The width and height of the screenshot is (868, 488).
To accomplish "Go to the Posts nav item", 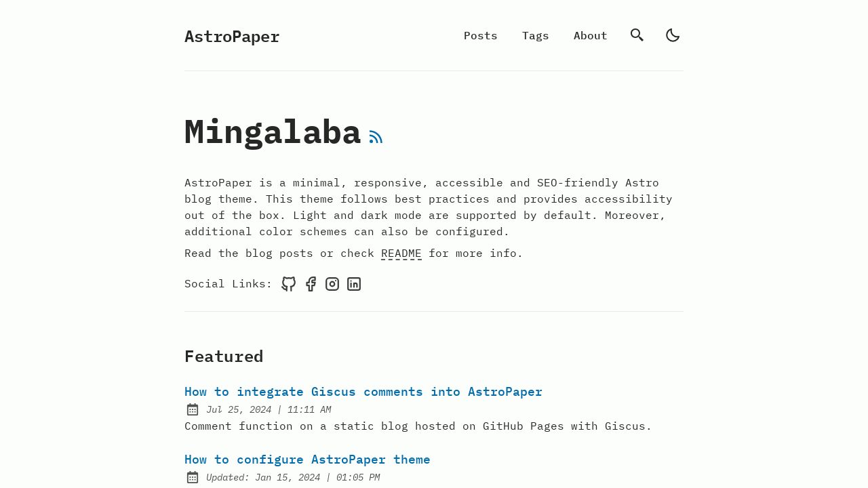I will (x=481, y=35).
